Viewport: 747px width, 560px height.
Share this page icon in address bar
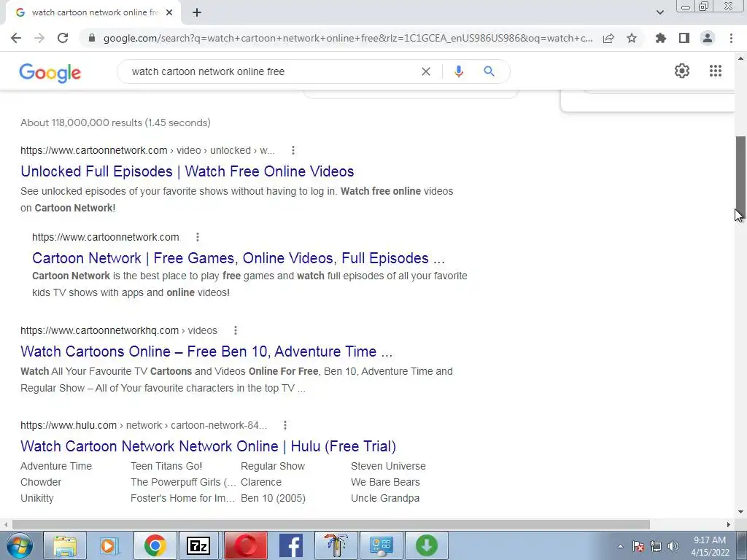click(x=608, y=38)
